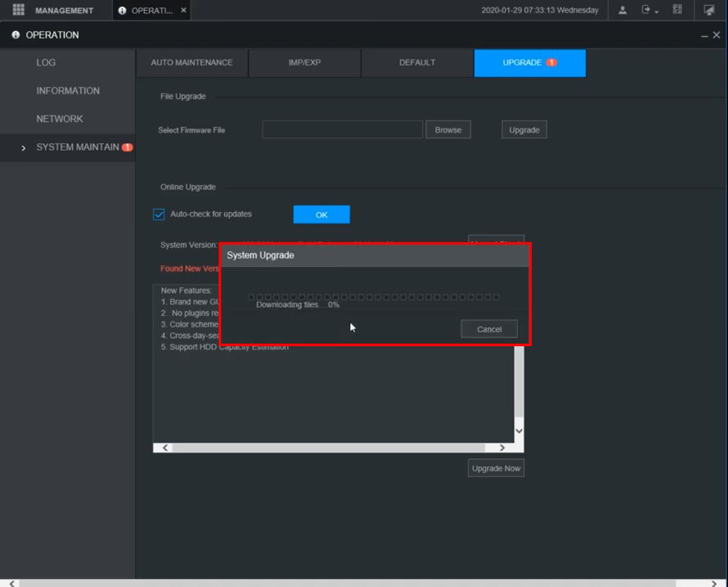
Task: Select the Default tab
Action: click(417, 63)
